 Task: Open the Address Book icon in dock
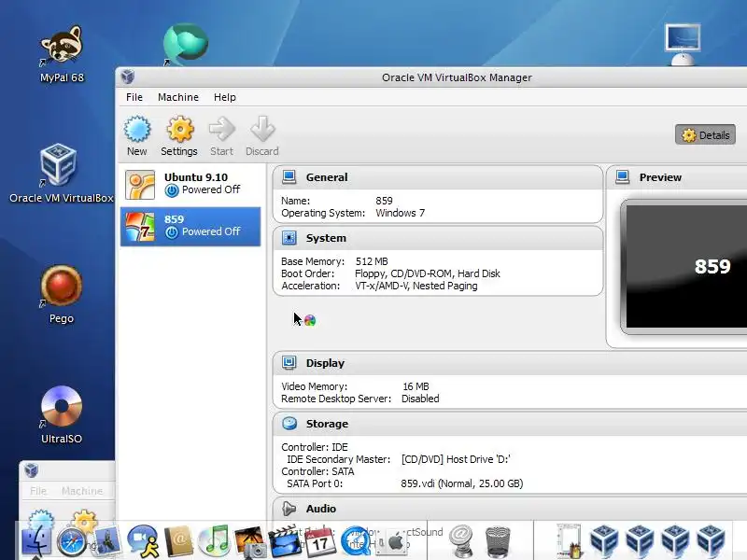pos(178,541)
